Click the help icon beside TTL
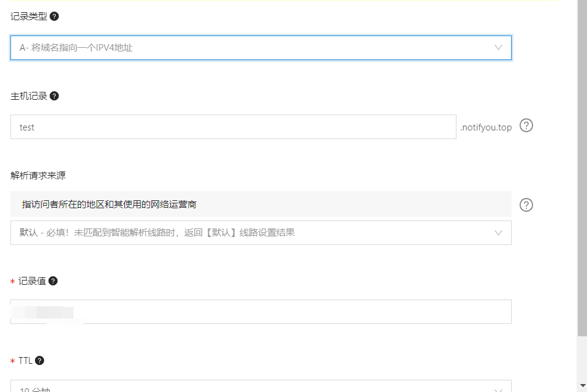The width and height of the screenshot is (587, 392). coord(40,361)
